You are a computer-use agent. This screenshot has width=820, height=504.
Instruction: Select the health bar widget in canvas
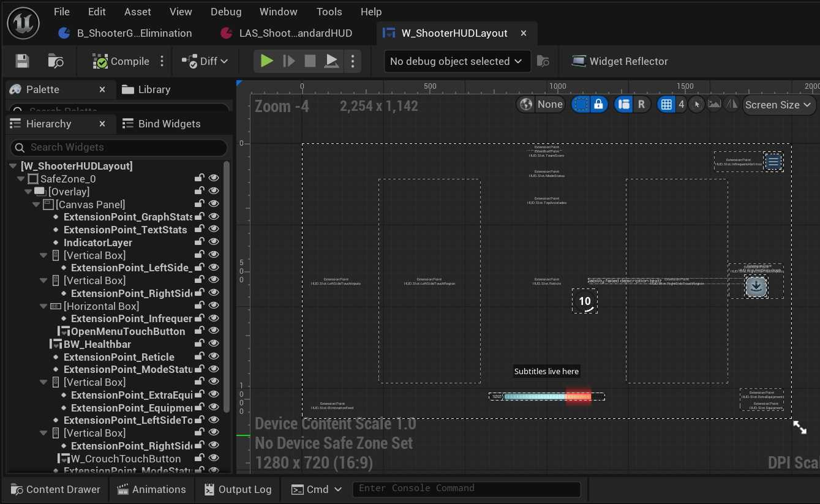[546, 397]
